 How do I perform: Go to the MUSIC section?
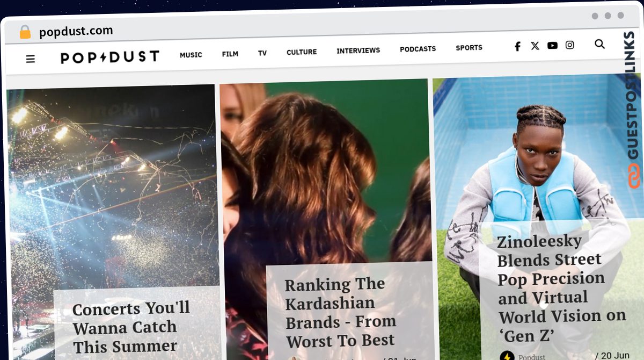191,55
